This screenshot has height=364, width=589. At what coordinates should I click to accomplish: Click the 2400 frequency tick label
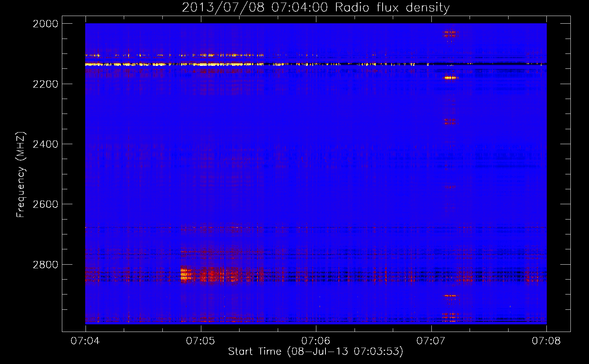[x=46, y=144]
